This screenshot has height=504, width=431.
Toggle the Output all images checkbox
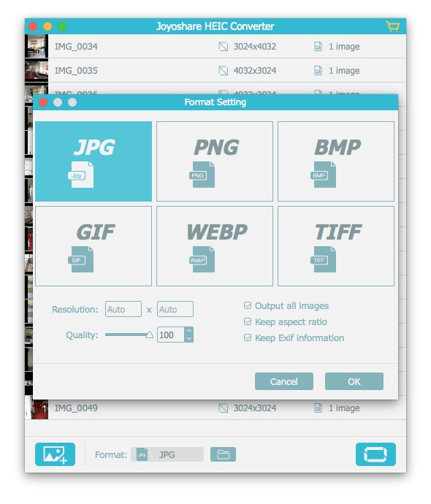coord(248,305)
